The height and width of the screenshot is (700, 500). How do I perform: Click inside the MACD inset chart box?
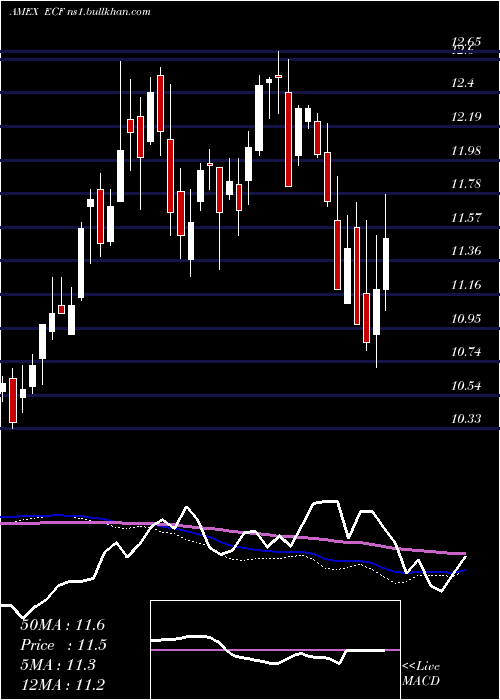[x=275, y=650]
